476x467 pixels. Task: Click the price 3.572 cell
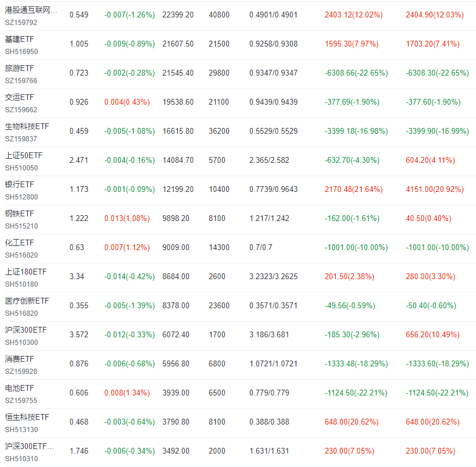[79, 335]
